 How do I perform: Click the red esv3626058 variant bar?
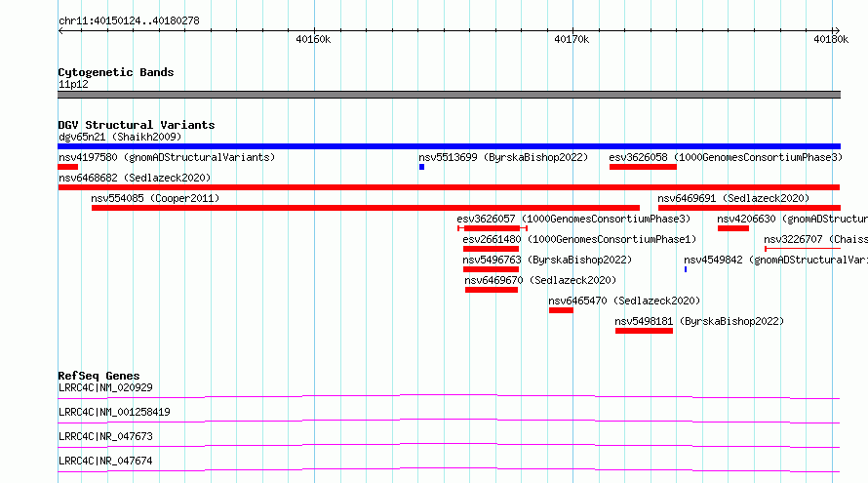(643, 167)
